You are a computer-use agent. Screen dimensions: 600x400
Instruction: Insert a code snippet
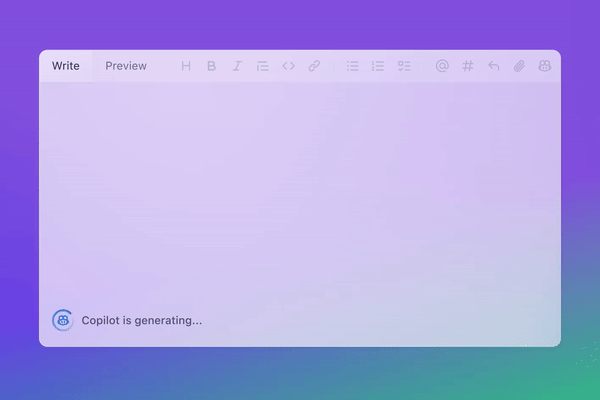click(x=289, y=66)
